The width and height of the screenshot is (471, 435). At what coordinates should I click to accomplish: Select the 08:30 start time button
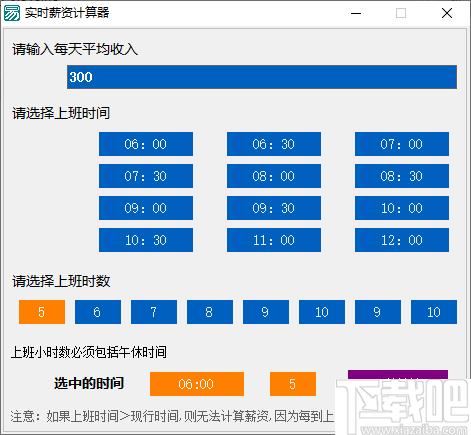coord(402,176)
